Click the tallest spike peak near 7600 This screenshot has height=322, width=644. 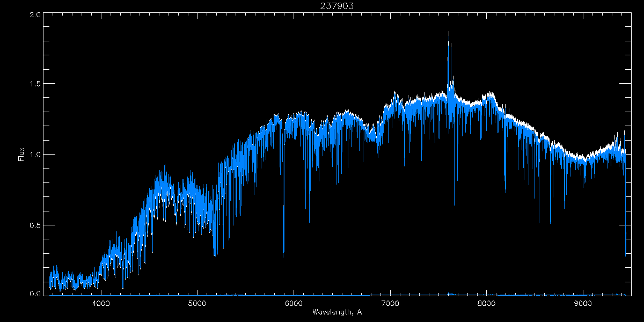[x=449, y=33]
